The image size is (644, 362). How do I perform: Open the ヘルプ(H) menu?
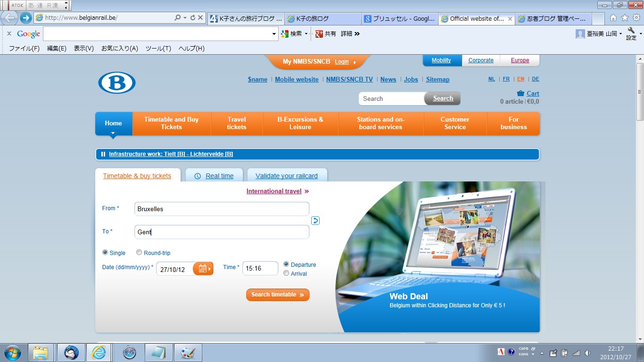click(191, 49)
